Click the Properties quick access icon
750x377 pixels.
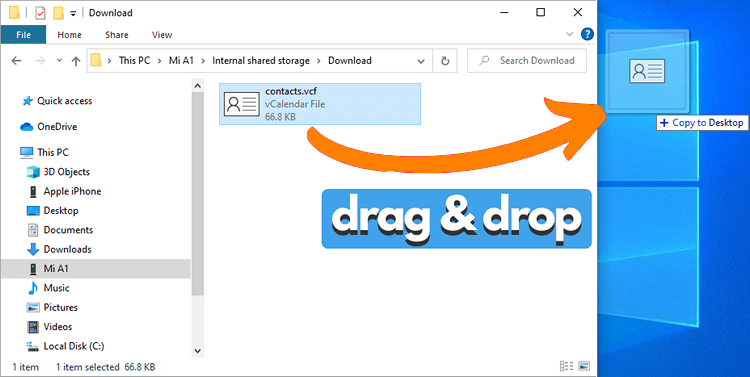pos(41,13)
